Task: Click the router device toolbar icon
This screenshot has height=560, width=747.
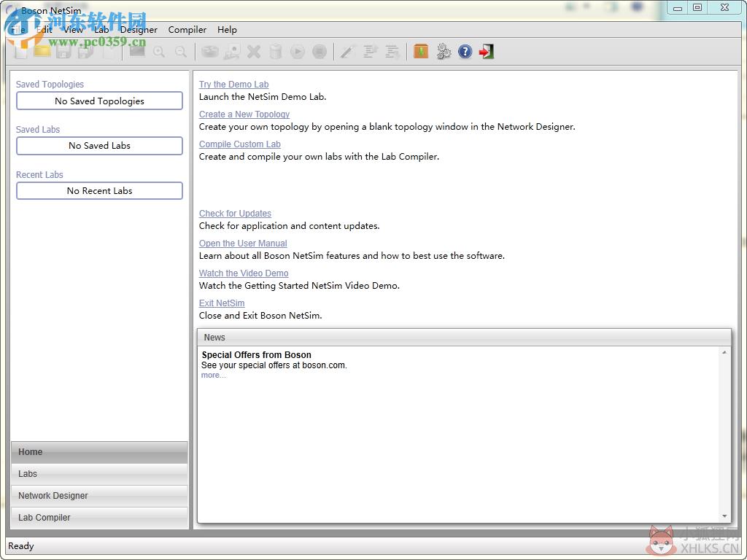Action: click(x=209, y=52)
